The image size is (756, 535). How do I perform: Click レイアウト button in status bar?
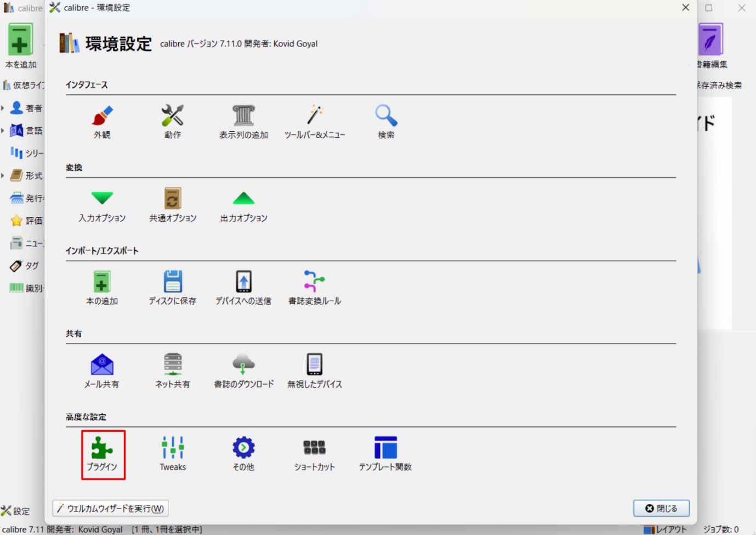pos(665,530)
